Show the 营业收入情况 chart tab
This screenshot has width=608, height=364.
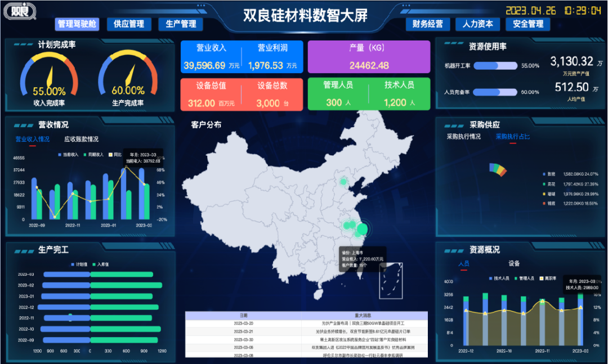pos(33,139)
